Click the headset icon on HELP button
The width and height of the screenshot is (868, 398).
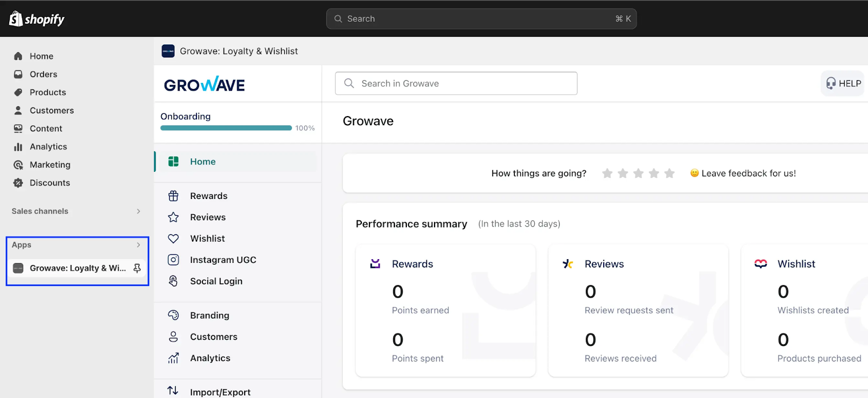coord(831,84)
